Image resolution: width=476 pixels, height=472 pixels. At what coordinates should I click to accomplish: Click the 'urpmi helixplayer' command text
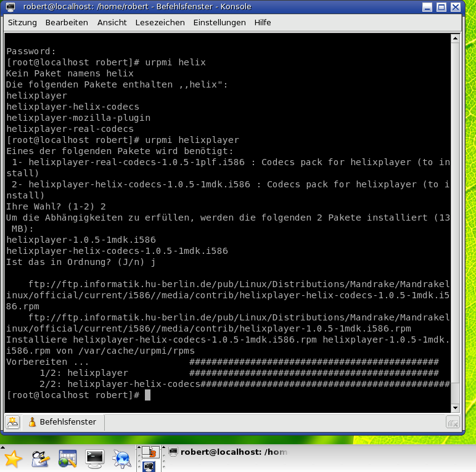[x=192, y=140]
